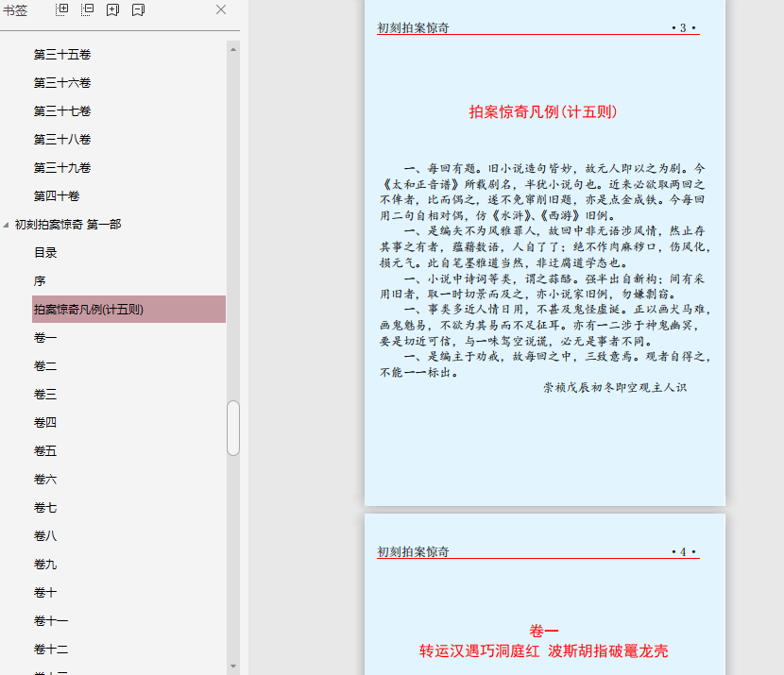Screen dimensions: 784x675
Task: Click the scrollbar down arrow in bookmarks
Action: [233, 666]
